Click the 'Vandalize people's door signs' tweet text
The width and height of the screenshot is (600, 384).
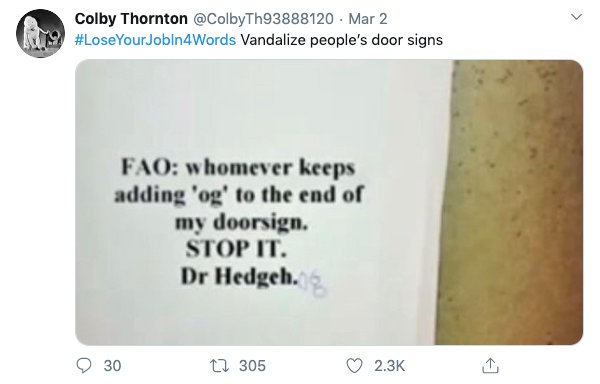pyautogui.click(x=342, y=40)
